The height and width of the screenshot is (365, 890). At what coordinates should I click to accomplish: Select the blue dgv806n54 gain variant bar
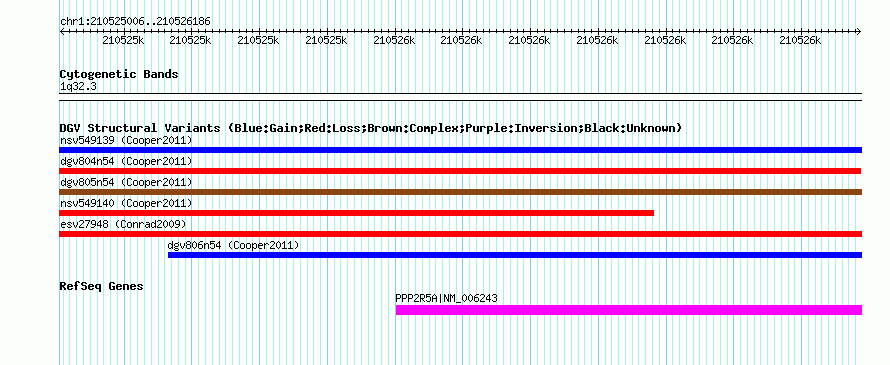pyautogui.click(x=515, y=255)
